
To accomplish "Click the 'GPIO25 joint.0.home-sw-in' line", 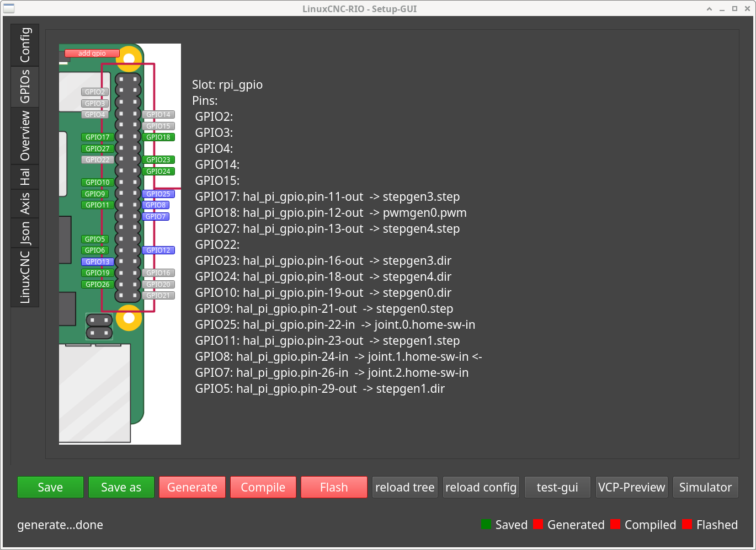I will point(335,325).
